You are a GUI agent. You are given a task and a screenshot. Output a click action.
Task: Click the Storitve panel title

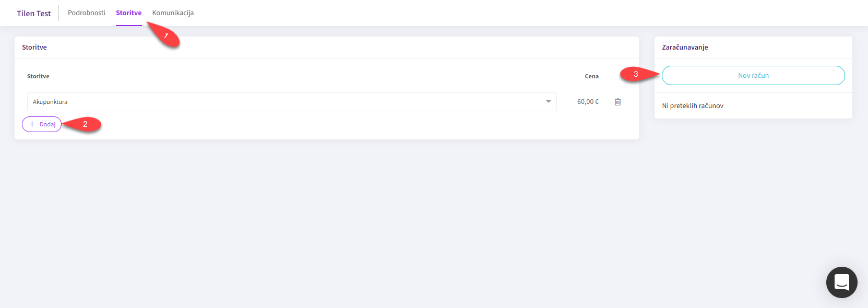[34, 48]
